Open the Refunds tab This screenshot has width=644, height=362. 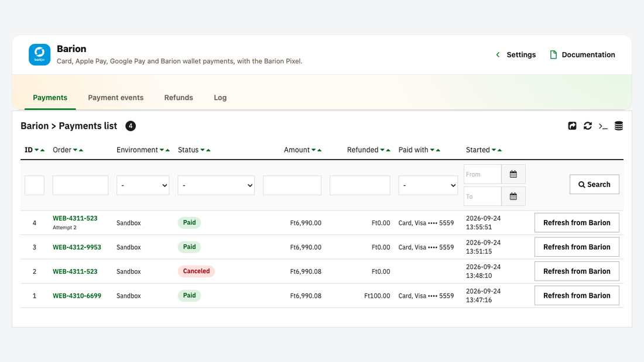[179, 98]
